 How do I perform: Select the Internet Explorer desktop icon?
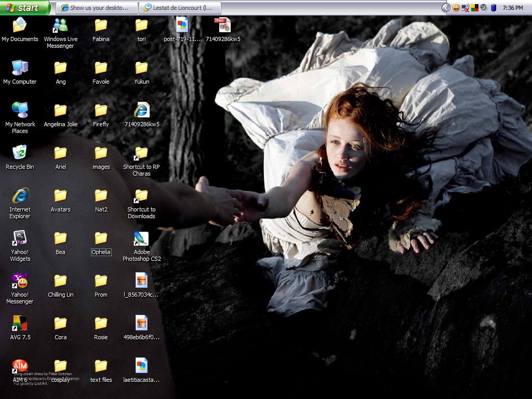(20, 196)
